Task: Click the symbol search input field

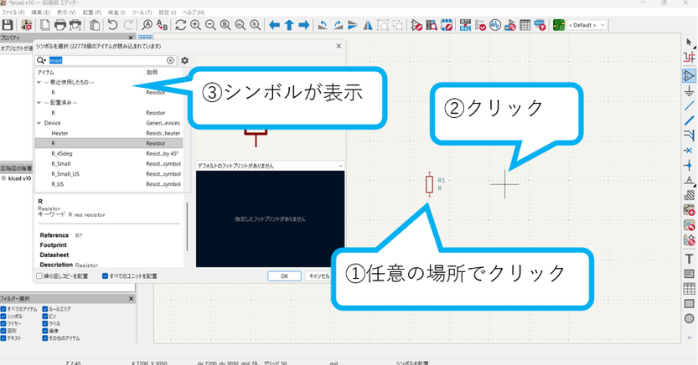Action: click(106, 61)
